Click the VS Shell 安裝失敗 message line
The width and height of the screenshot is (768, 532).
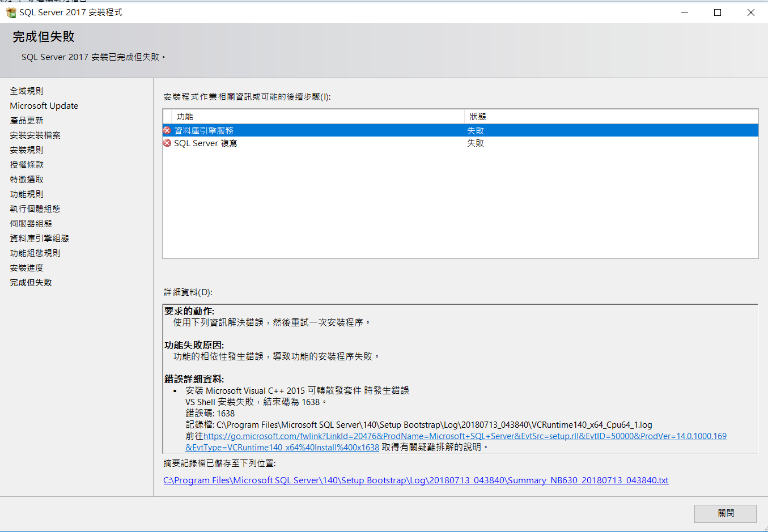pos(256,402)
